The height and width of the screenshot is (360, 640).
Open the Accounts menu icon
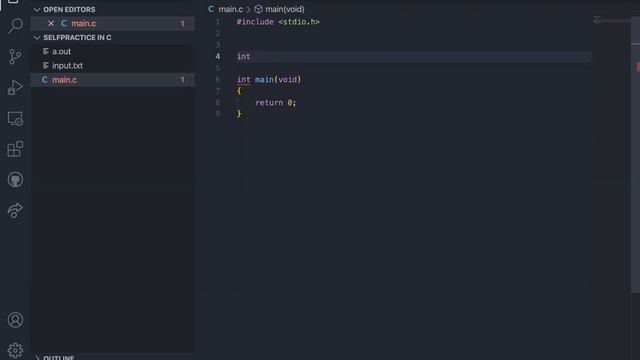[15, 320]
